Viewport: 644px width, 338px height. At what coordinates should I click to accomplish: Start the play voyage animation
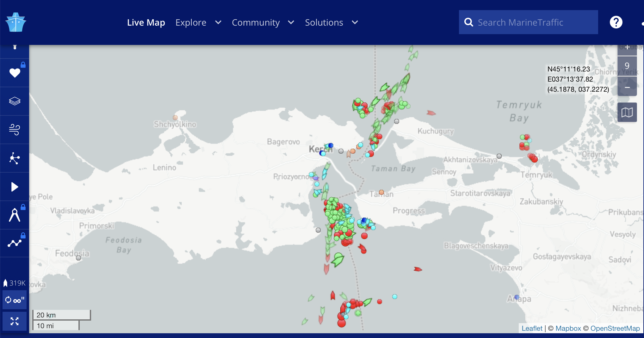(x=15, y=187)
